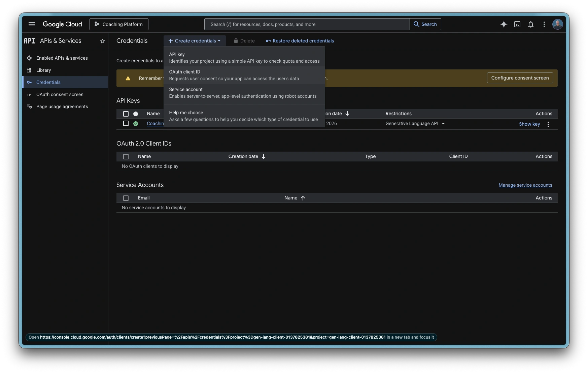Check the OAuth 2.0 Client IDs select-all checkbox

pyautogui.click(x=126, y=157)
